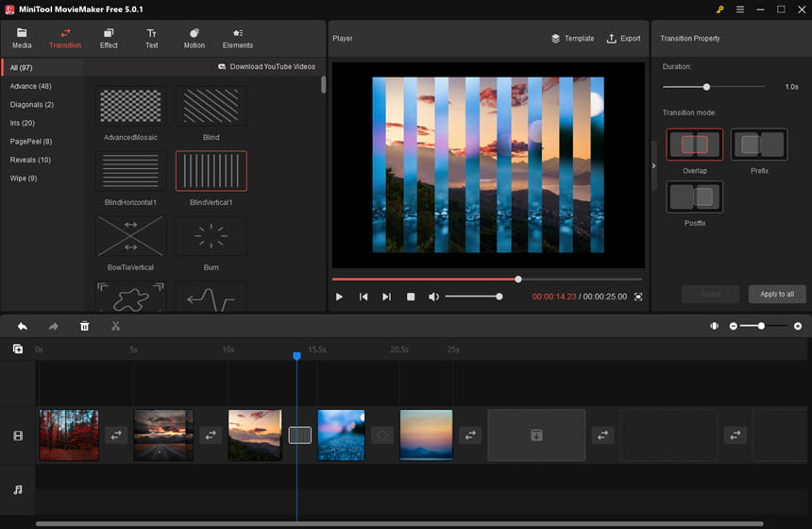Image resolution: width=812 pixels, height=529 pixels.
Task: Collapse the Transition Property panel arrow
Action: [x=653, y=166]
